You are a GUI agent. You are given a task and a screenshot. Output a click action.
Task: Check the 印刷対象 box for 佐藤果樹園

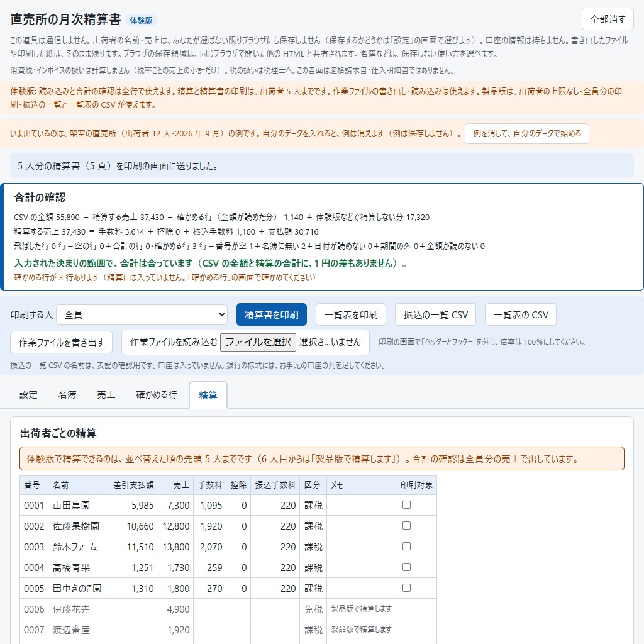click(407, 525)
